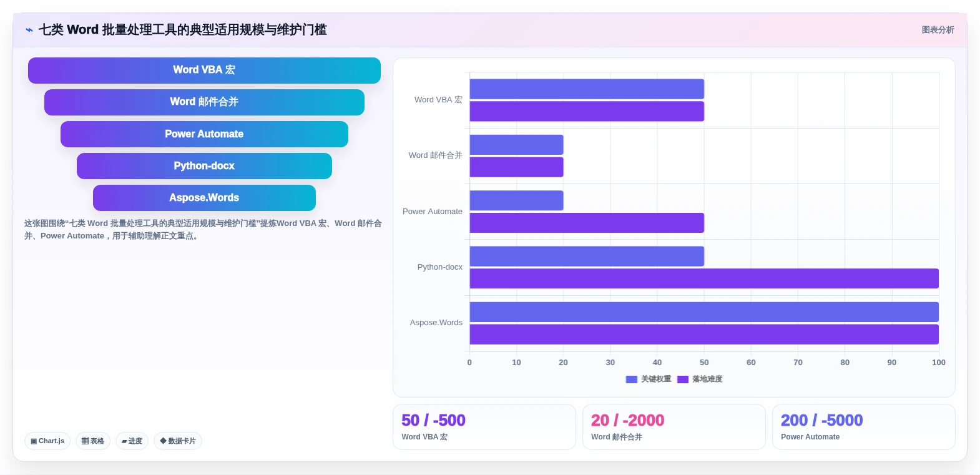Select the Power Automate funnel bar
The height and width of the screenshot is (475, 980).
204,134
